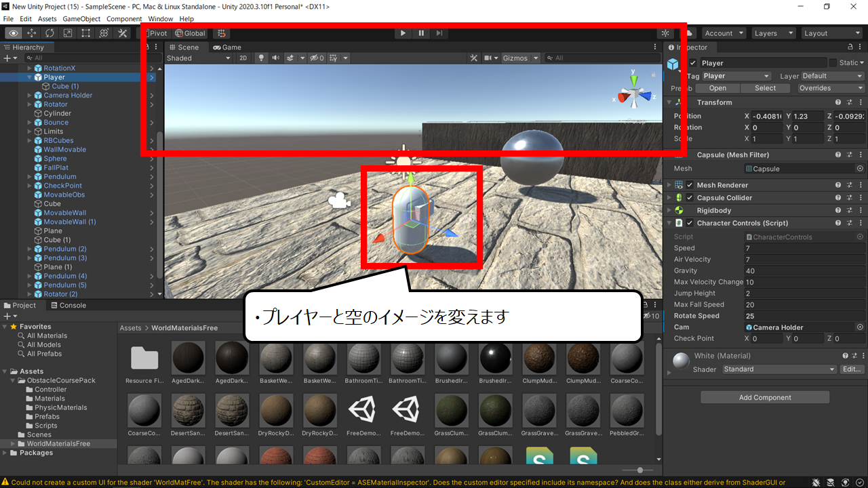This screenshot has height=488, width=868.
Task: Pick Cam object via Camera Holder selector circle
Action: pyautogui.click(x=860, y=327)
